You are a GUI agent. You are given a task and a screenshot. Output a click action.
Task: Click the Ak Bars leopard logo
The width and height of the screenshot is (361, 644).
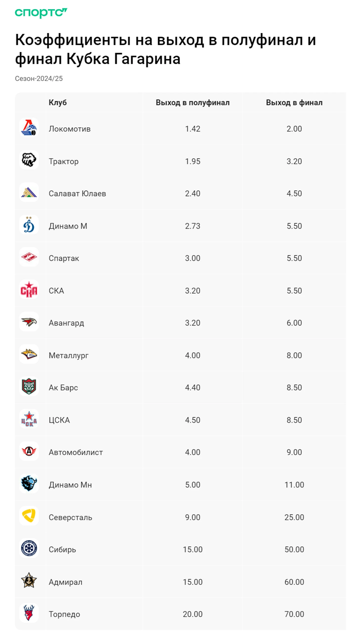point(29,386)
